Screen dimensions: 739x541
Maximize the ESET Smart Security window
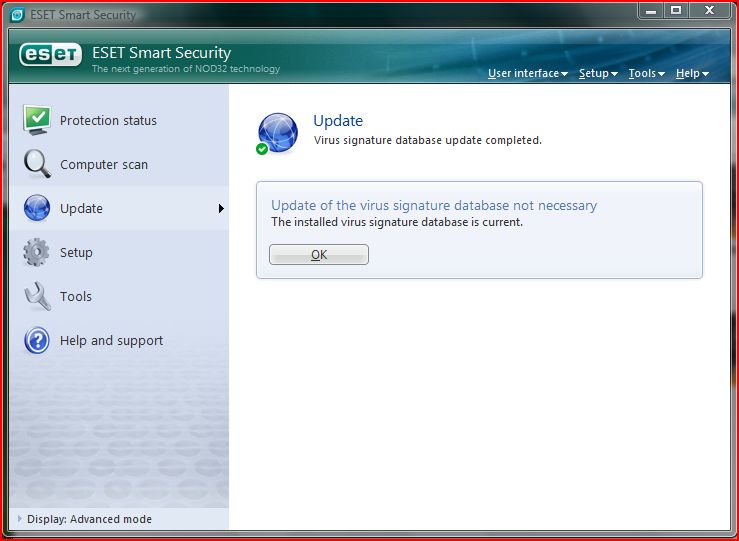coord(676,11)
